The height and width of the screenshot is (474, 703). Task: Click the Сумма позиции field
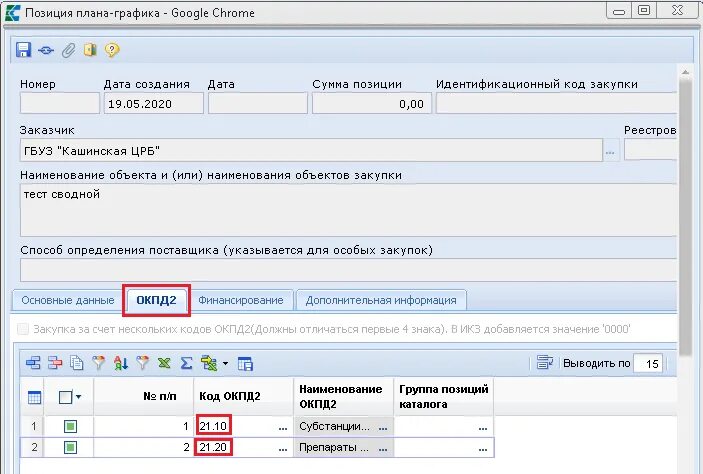372,104
